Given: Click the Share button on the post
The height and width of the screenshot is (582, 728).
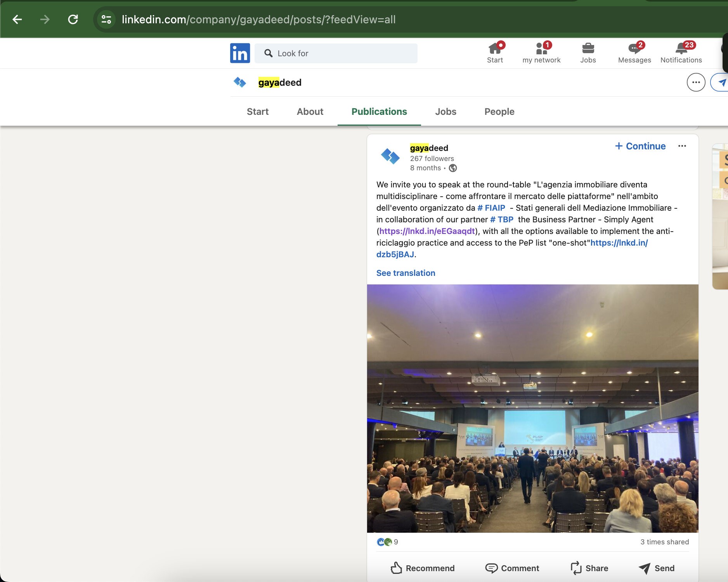Looking at the screenshot, I should pos(589,568).
